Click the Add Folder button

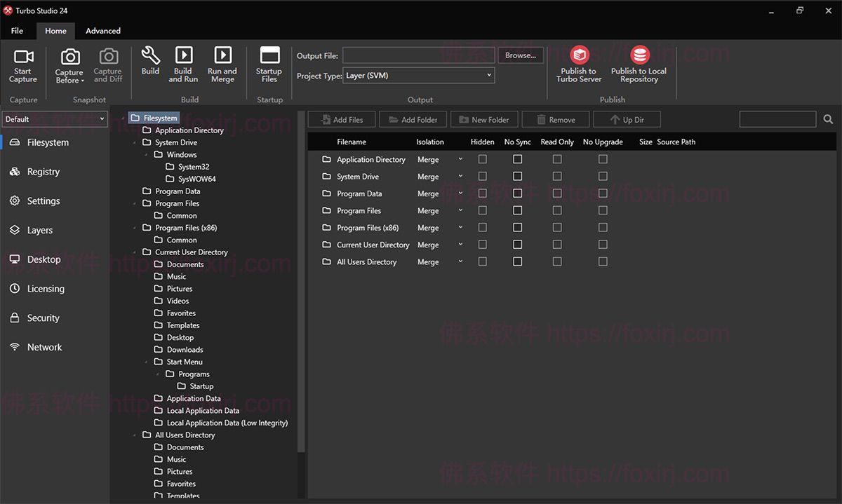(x=413, y=120)
